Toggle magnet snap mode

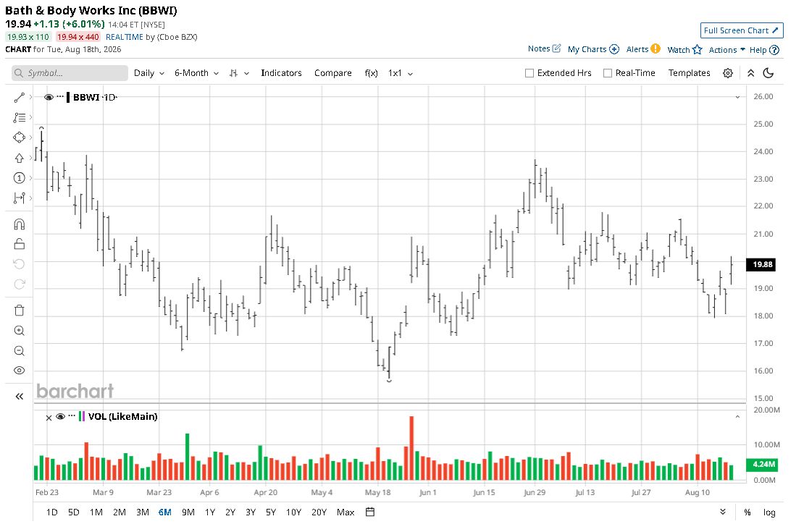pyautogui.click(x=20, y=224)
